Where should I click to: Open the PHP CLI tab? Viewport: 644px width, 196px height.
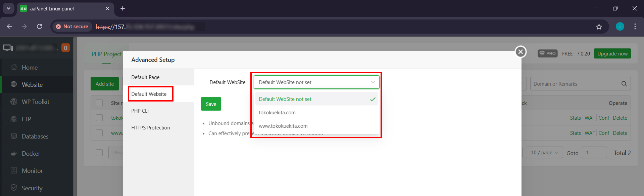tap(158, 111)
